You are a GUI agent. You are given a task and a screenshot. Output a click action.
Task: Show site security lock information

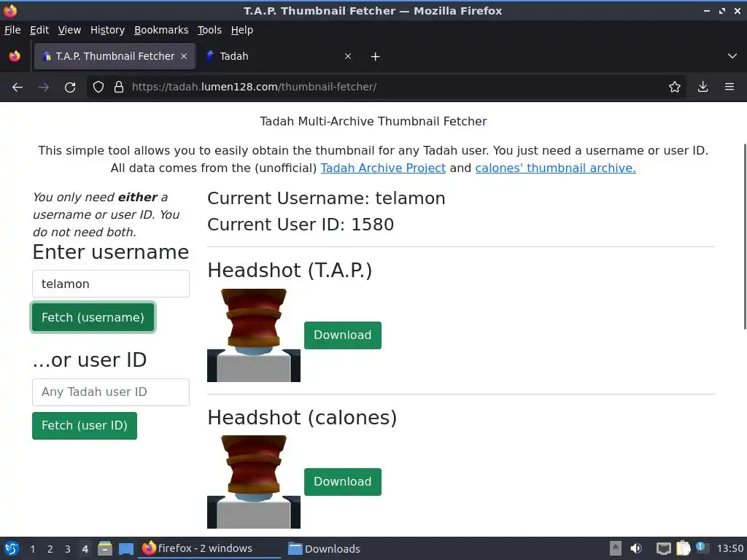pyautogui.click(x=119, y=87)
